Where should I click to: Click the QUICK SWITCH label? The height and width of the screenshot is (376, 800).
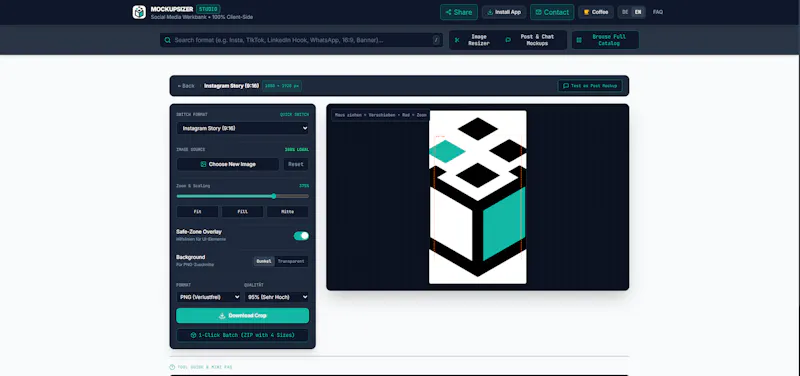[294, 115]
